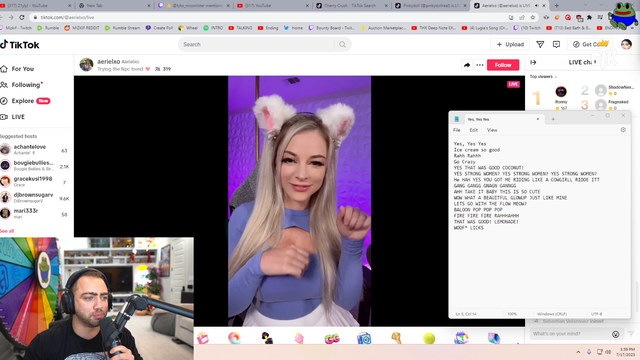Click top viewer Ronny's avatar
The height and width of the screenshot is (360, 640).
[x=561, y=92]
